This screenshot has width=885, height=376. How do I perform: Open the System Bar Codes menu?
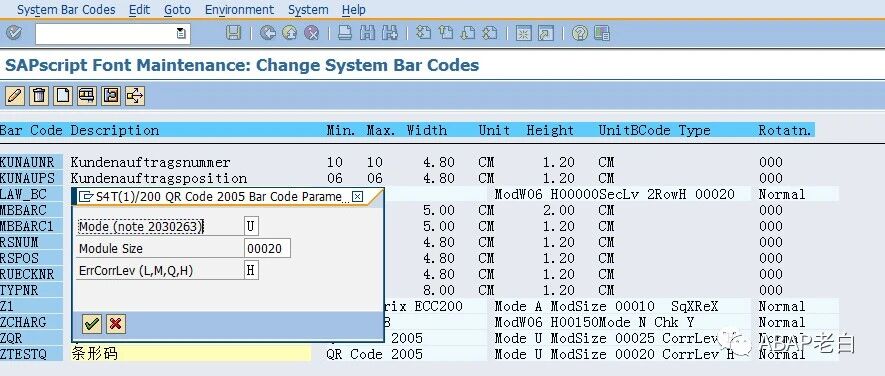[66, 10]
